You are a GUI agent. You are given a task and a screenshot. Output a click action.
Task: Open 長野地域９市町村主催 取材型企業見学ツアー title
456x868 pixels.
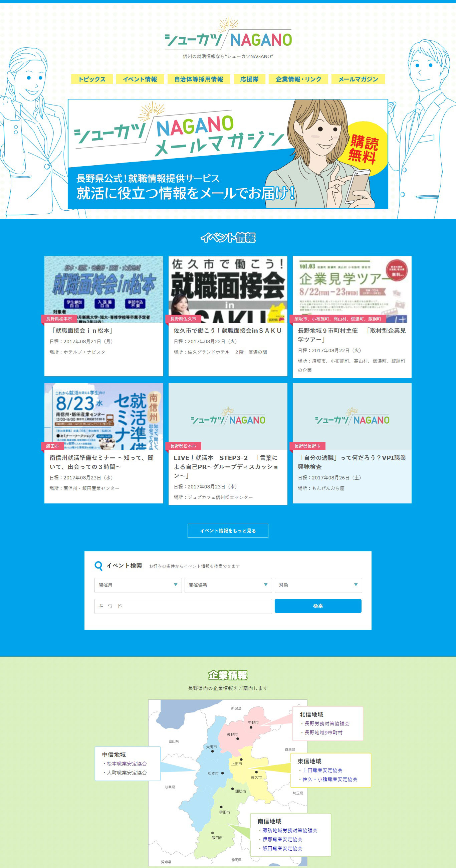coord(352,335)
